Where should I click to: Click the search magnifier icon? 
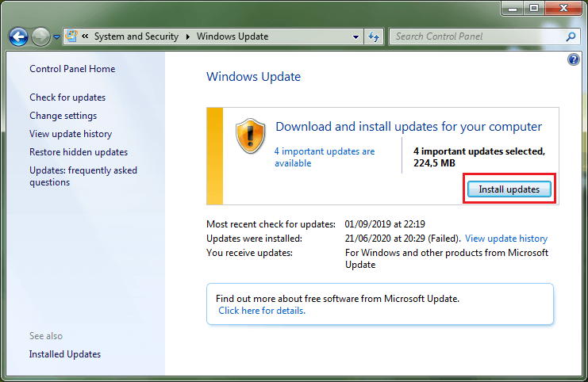coord(571,36)
